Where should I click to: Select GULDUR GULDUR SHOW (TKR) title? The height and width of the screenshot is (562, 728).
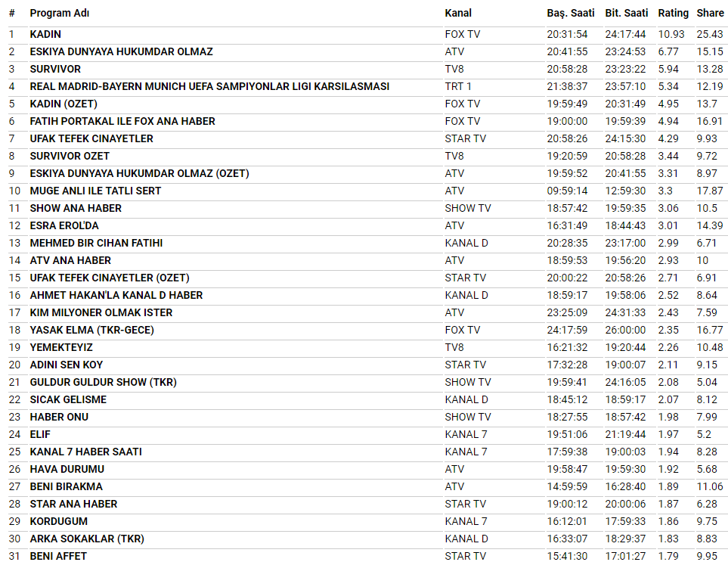pyautogui.click(x=103, y=383)
